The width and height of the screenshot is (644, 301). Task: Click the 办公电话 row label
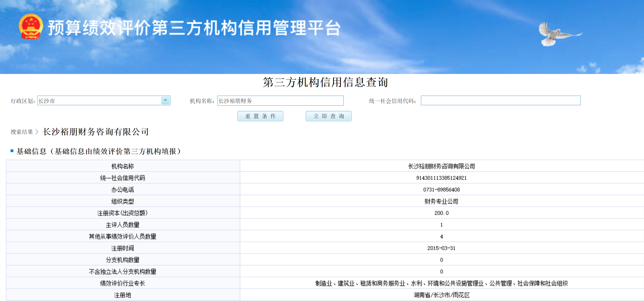point(123,190)
